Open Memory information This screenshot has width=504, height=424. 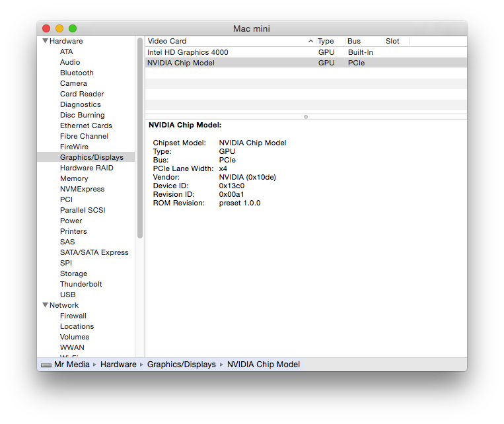point(74,178)
